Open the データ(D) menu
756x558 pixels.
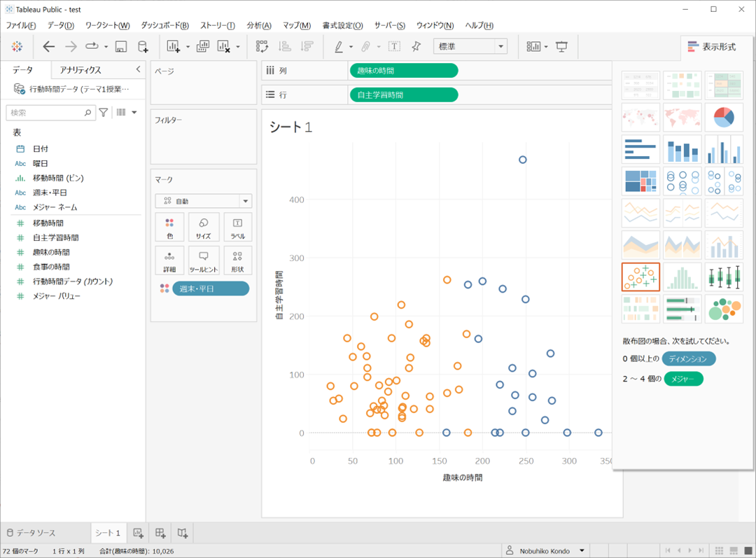[60, 25]
